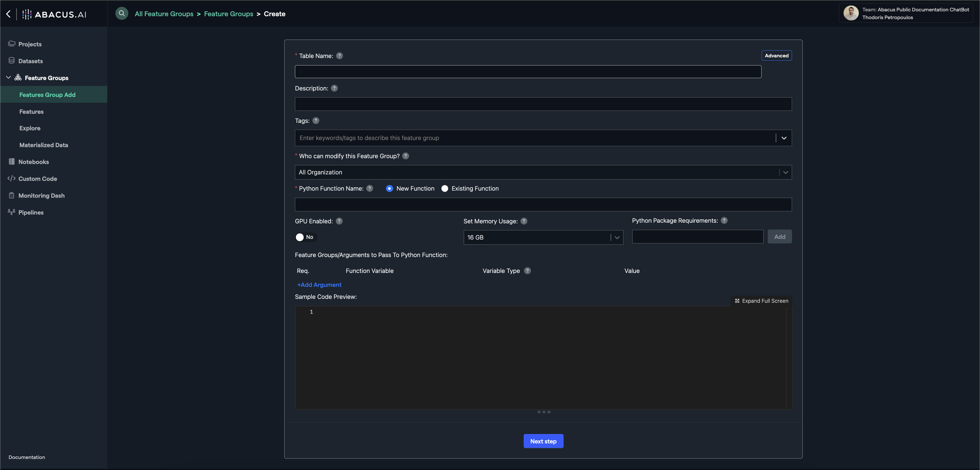
Task: Open the All Organization dropdown
Action: 543,172
